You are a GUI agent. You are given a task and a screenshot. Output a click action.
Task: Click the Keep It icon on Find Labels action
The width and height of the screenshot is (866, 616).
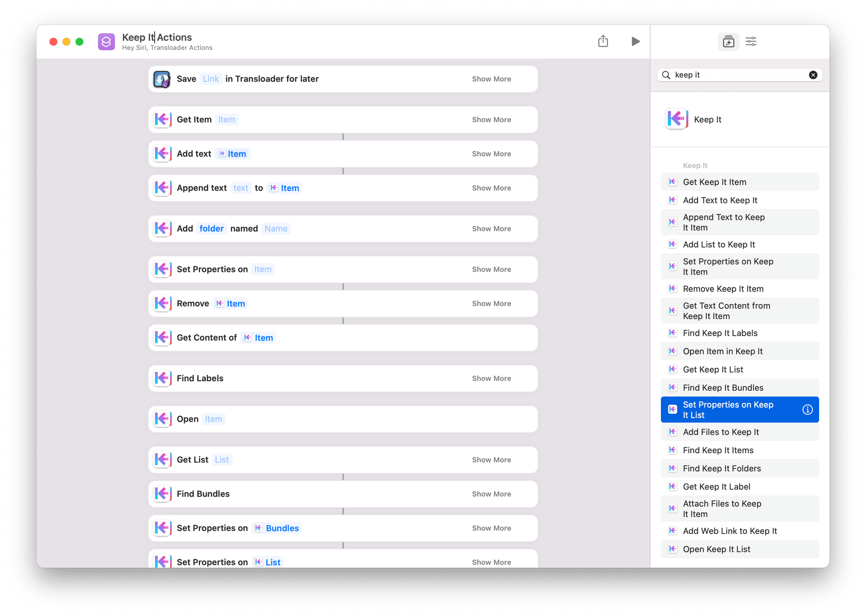[x=162, y=378]
